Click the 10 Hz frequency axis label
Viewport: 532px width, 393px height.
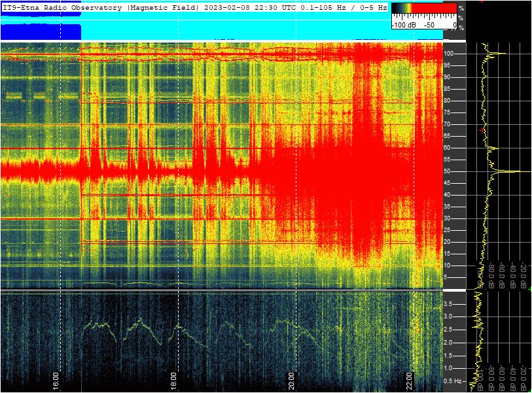click(x=449, y=265)
